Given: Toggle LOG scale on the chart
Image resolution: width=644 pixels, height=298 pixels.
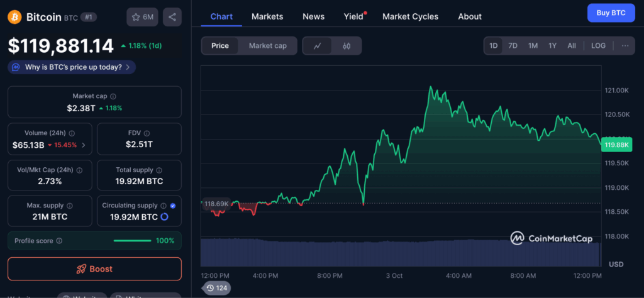Looking at the screenshot, I should [x=598, y=46].
